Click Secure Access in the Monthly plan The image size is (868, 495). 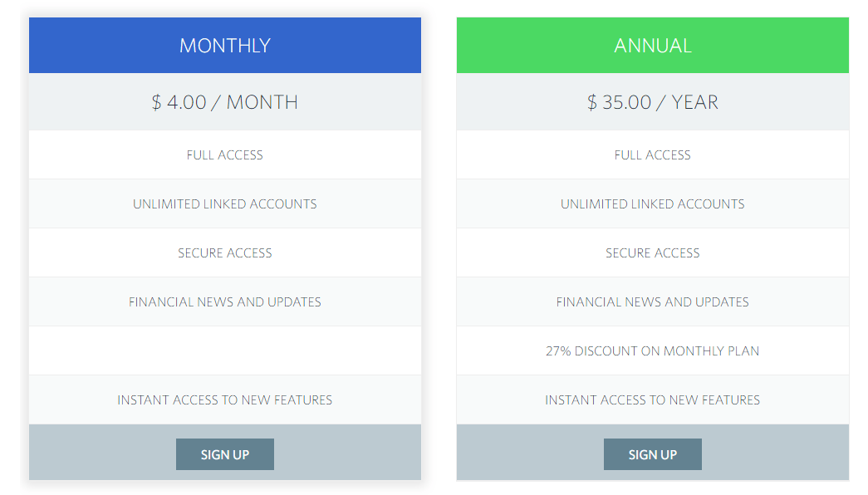(x=224, y=252)
